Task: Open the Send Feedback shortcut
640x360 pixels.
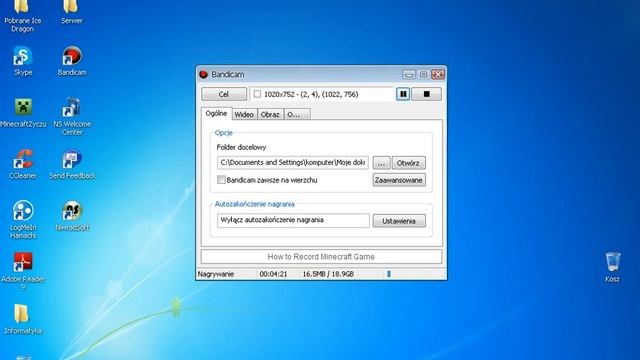Action: coord(72,164)
